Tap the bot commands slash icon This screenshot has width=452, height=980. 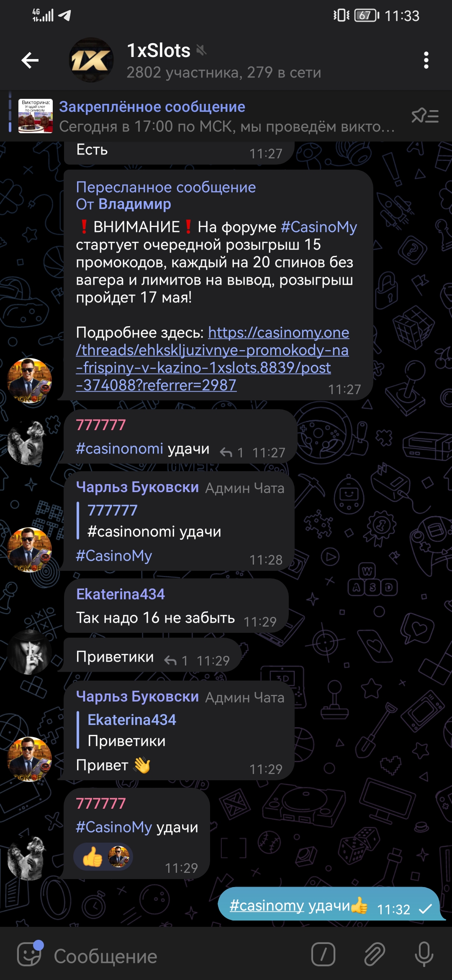pyautogui.click(x=323, y=954)
